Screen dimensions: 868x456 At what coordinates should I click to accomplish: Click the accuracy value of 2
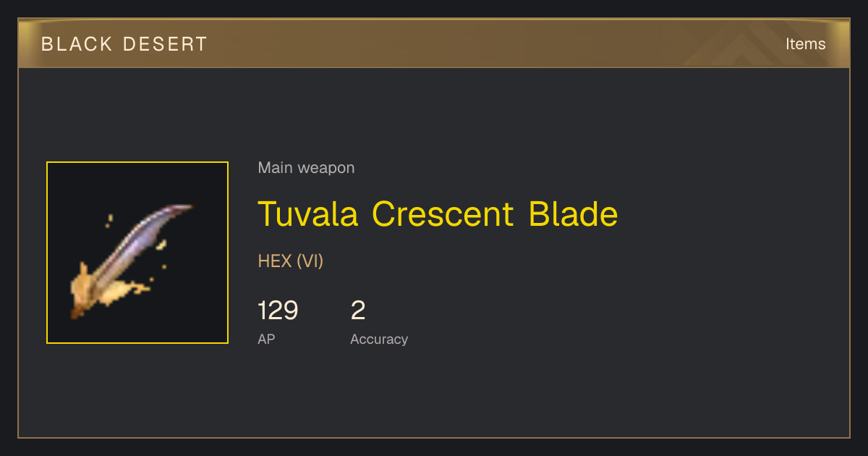[358, 311]
